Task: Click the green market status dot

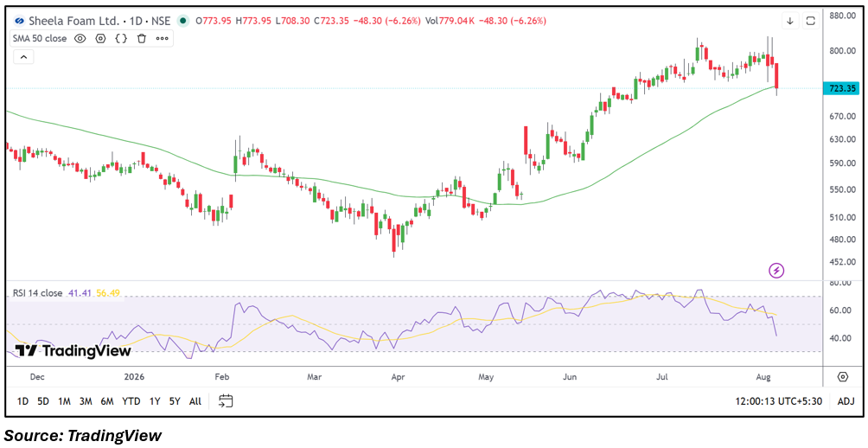Action: [x=182, y=21]
